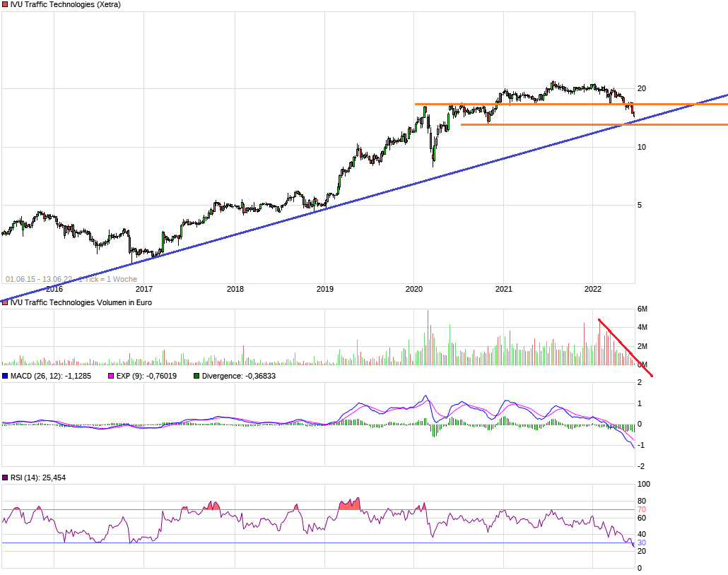Click the 'IVU Traffic Technologies (Xetra)' title
The image size is (728, 575).
point(66,5)
